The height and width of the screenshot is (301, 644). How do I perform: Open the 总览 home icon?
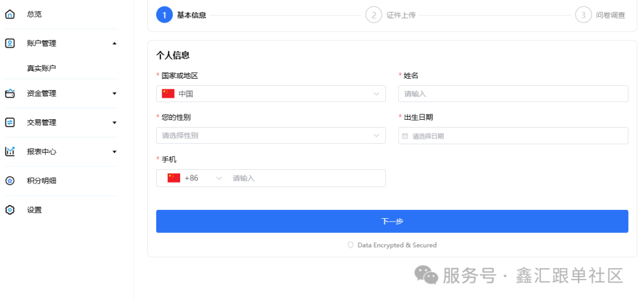point(10,14)
